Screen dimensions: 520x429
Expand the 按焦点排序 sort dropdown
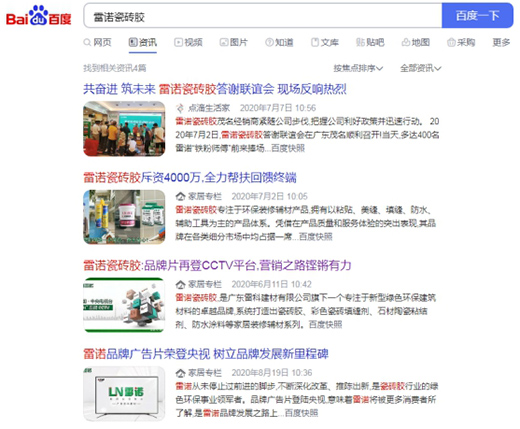[358, 68]
